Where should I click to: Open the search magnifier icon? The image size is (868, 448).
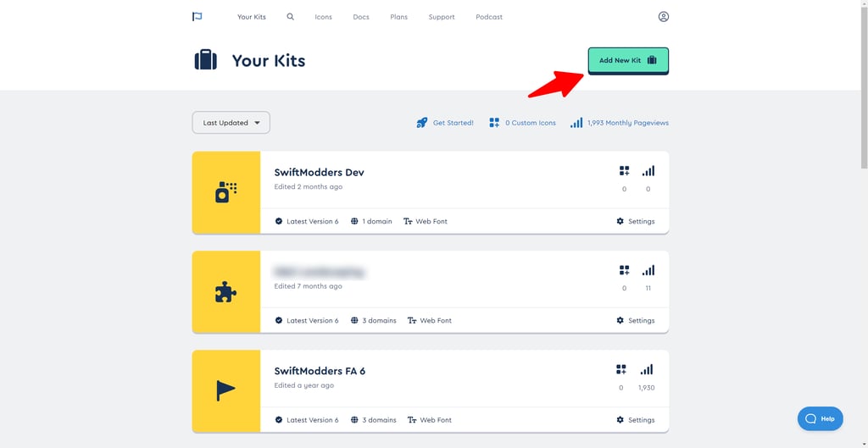(290, 17)
